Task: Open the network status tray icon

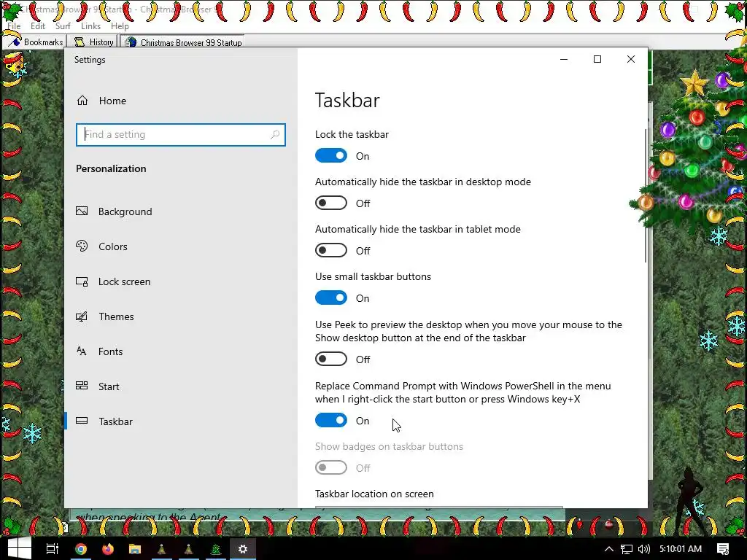Action: click(627, 549)
